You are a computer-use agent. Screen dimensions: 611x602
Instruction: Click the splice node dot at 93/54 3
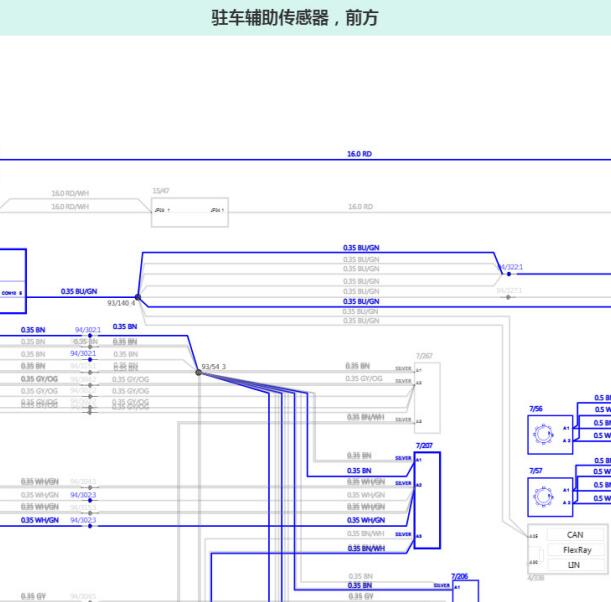point(199,372)
